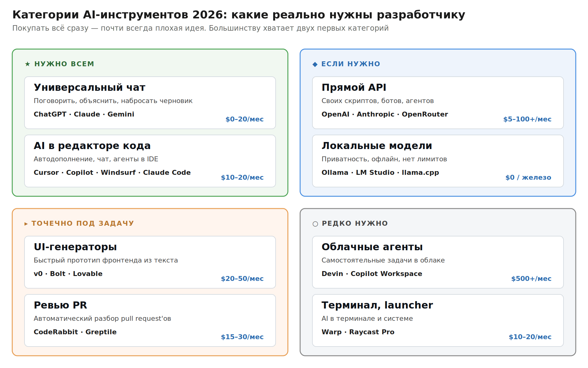Click description AI в терминале и системе
The width and height of the screenshot is (588, 368).
[367, 318]
